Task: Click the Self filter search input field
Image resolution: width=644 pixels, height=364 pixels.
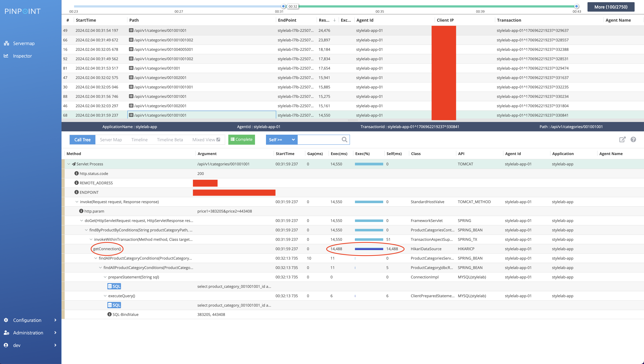Action: tap(319, 140)
